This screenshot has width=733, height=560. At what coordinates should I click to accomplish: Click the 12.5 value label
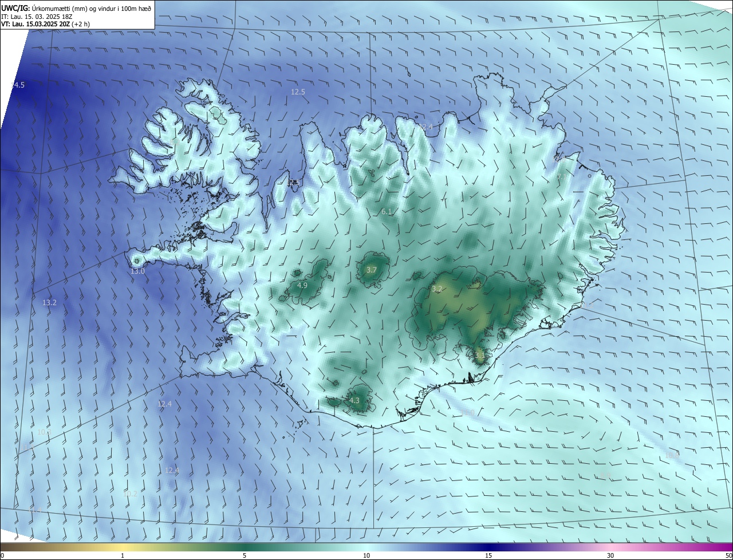coord(298,92)
